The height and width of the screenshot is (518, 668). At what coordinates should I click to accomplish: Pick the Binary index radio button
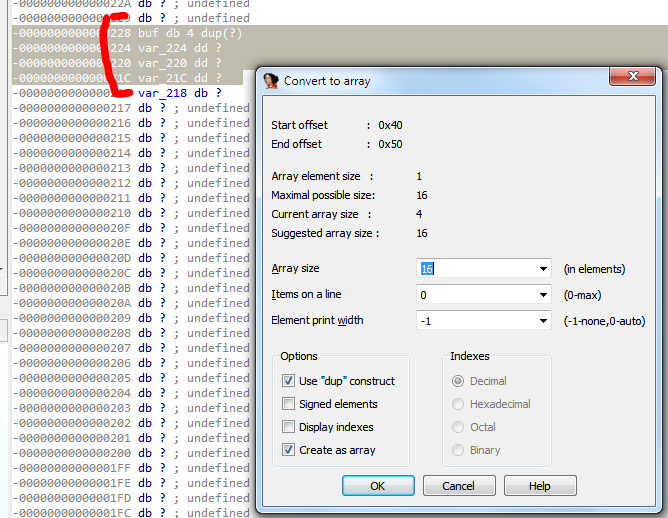(x=459, y=450)
